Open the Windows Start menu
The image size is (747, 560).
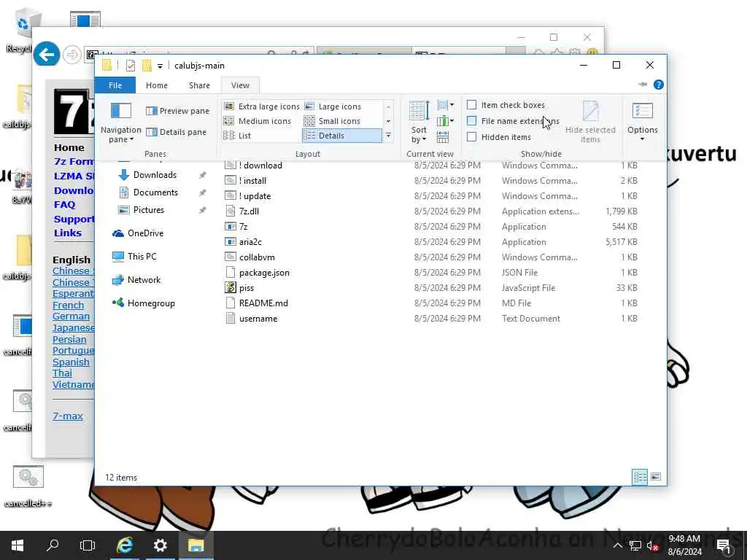(18, 545)
